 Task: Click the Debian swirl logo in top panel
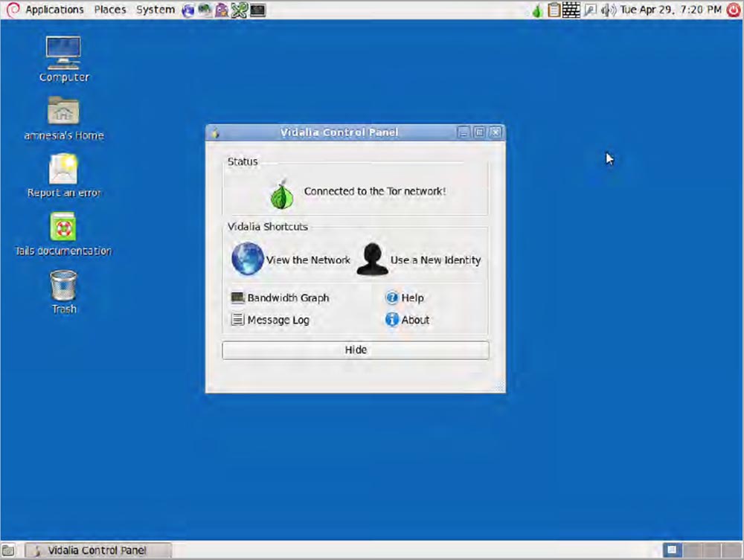click(13, 10)
